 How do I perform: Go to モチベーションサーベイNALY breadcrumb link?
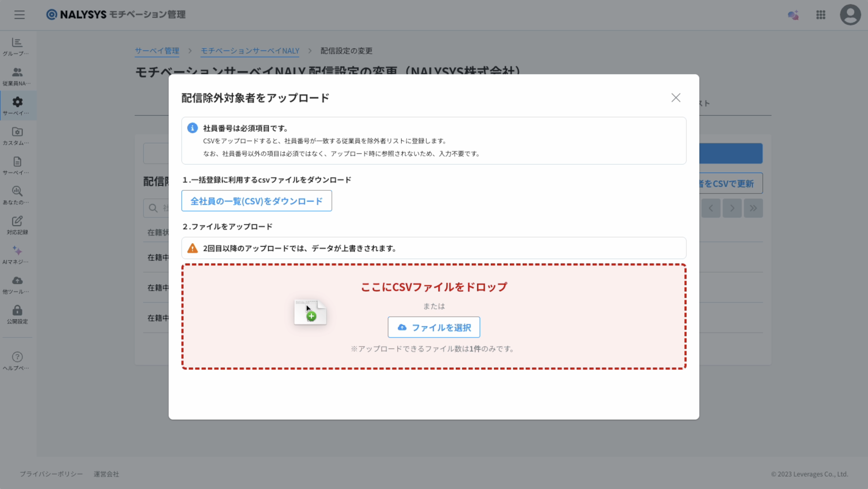pyautogui.click(x=250, y=51)
